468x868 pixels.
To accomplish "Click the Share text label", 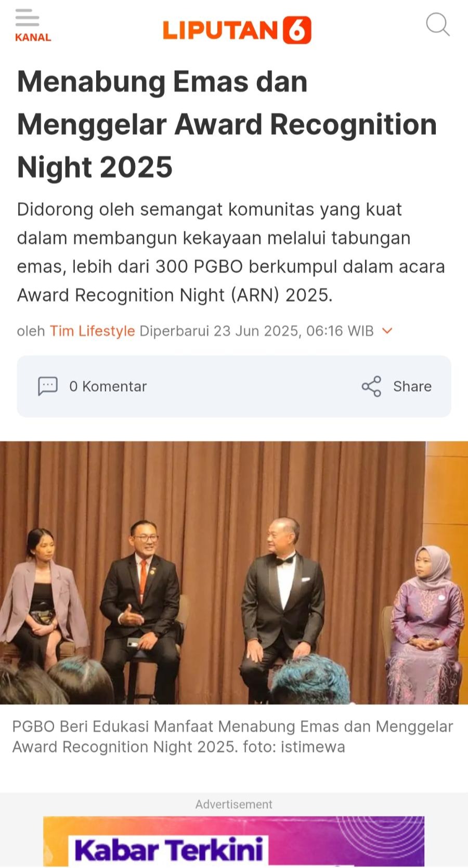I will pos(412,386).
